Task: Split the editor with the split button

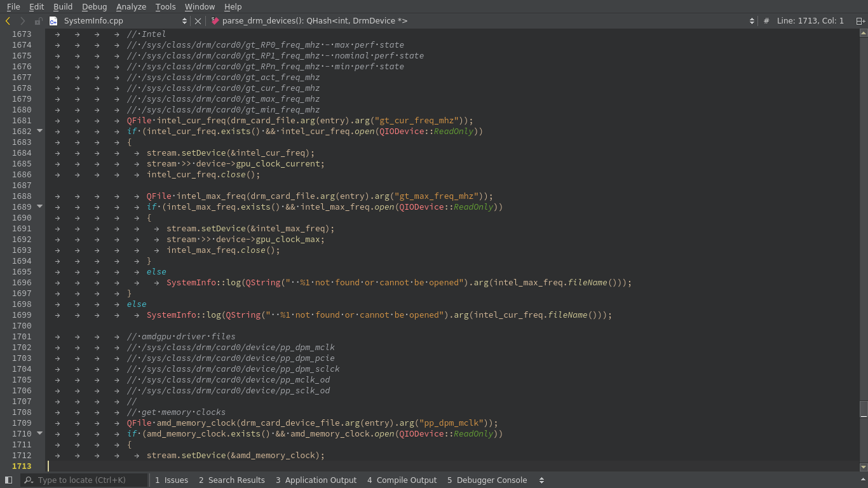Action: pos(861,21)
